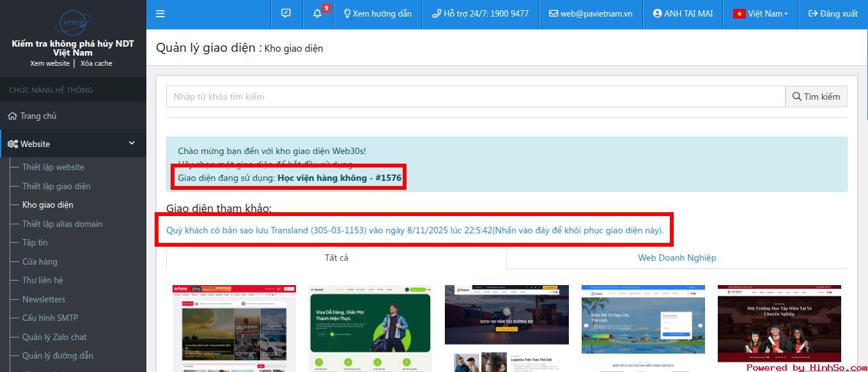Toggle the hamburger sidebar menu icon
The height and width of the screenshot is (372, 868).
coord(160,13)
